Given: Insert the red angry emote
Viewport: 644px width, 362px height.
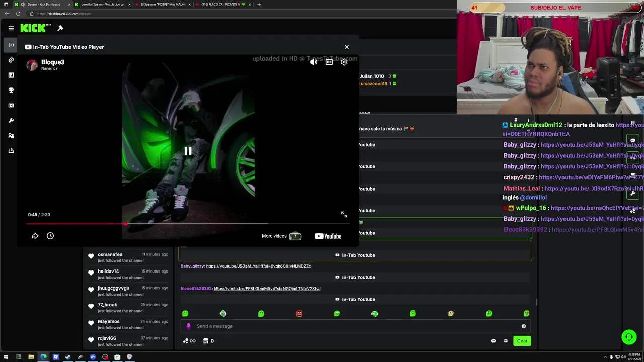Looking at the screenshot, I should [x=299, y=314].
